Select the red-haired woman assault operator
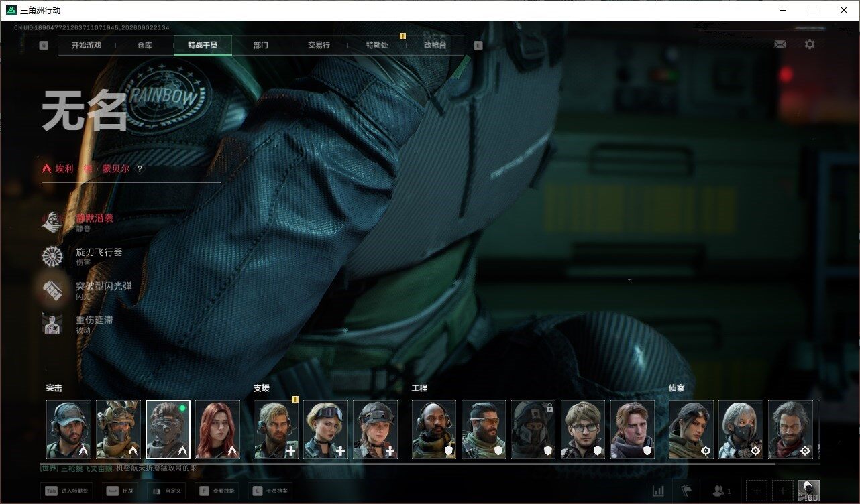Screen dimensions: 860x504 tap(217, 430)
